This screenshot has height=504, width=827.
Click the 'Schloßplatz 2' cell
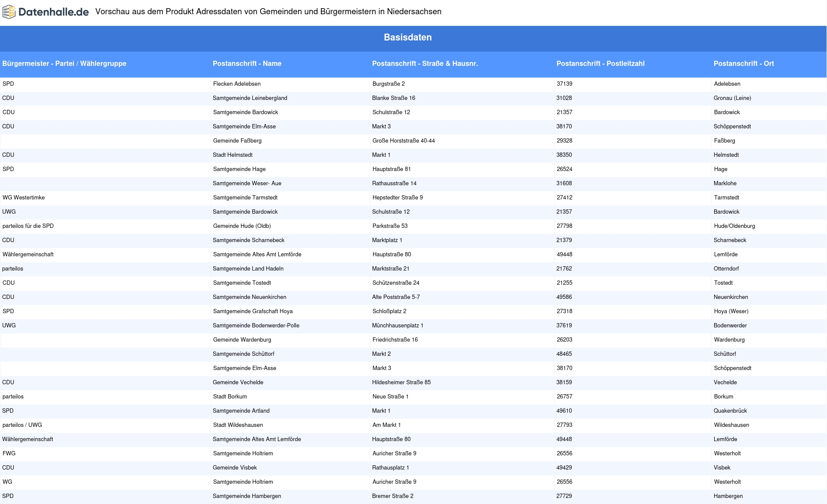tap(462, 311)
